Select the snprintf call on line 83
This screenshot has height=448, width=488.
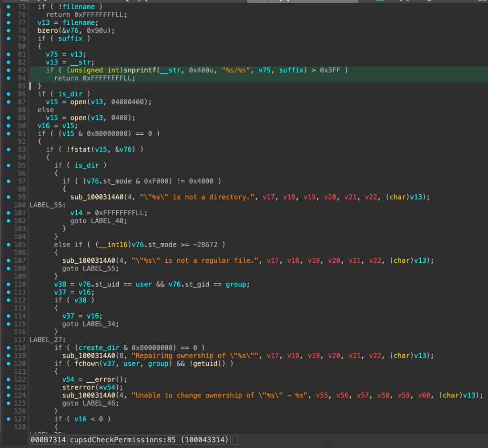(x=140, y=70)
